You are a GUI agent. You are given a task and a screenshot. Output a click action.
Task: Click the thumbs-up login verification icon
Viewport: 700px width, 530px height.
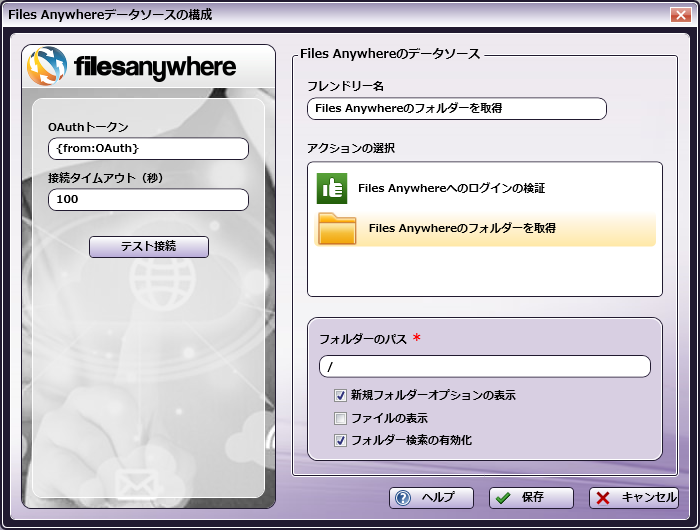point(332,188)
